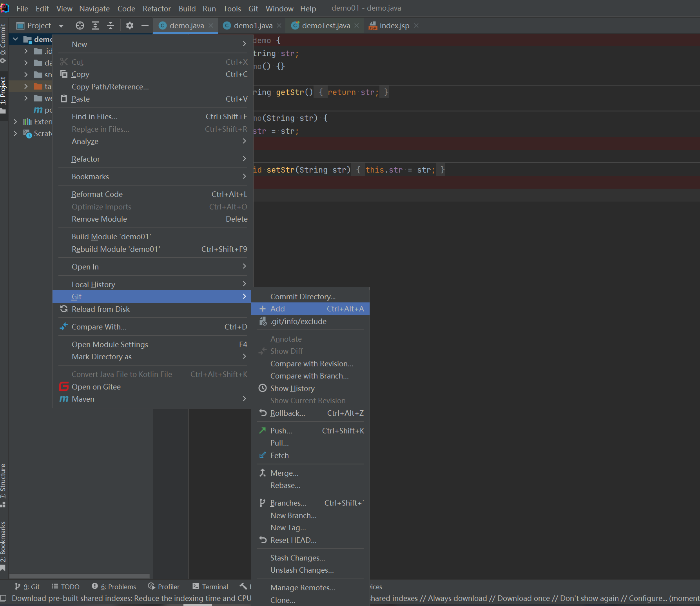Open the New submenu

153,44
